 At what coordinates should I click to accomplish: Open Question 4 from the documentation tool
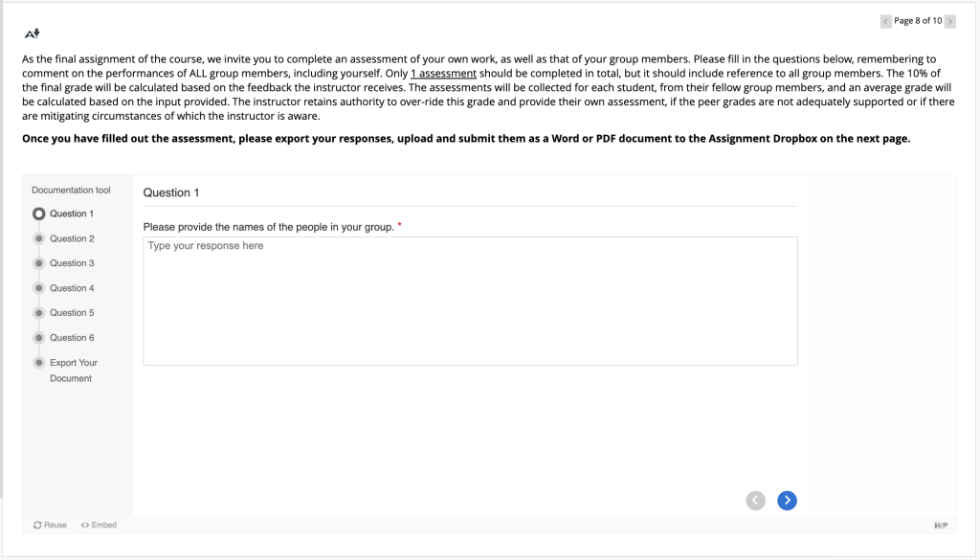tap(71, 288)
